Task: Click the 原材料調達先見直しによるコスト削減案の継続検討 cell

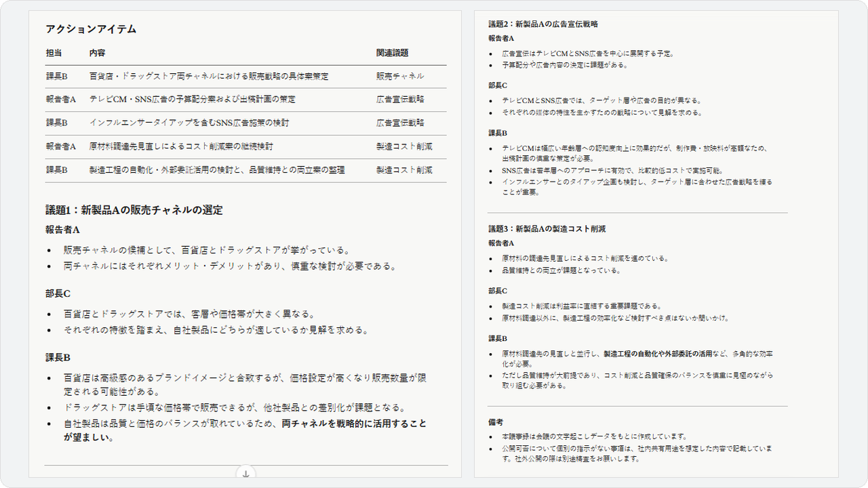Action: point(181,146)
